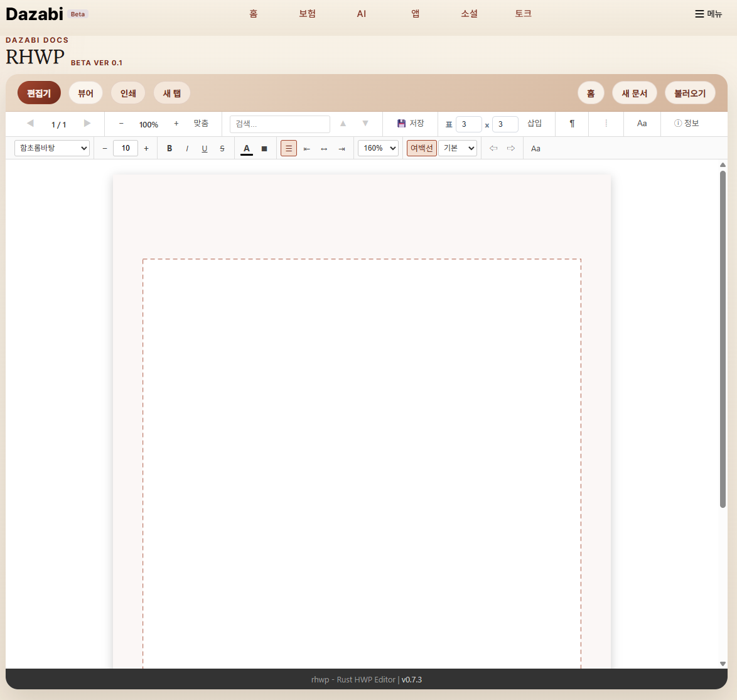The height and width of the screenshot is (700, 737).
Task: Open the 기본 style dropdown
Action: [x=458, y=149]
